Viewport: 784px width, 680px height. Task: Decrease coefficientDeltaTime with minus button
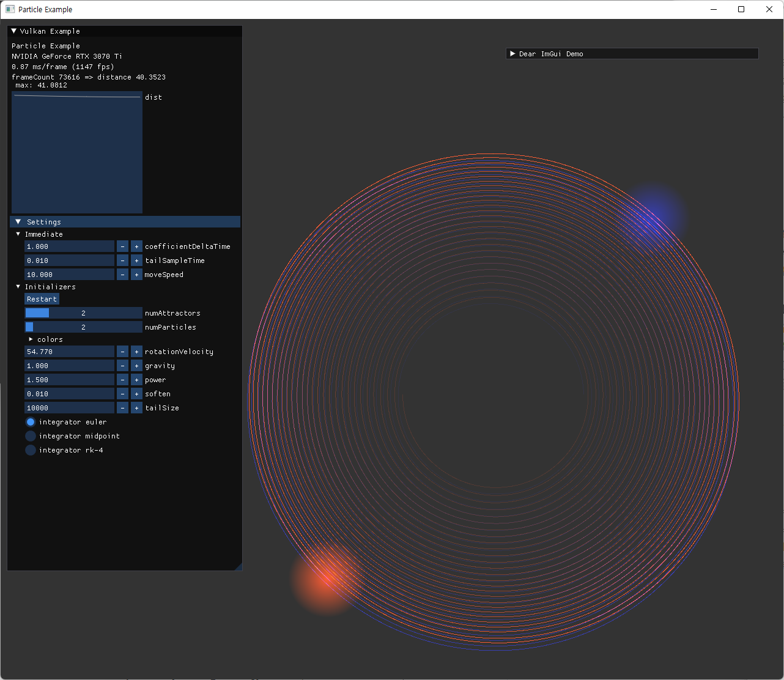pos(122,246)
